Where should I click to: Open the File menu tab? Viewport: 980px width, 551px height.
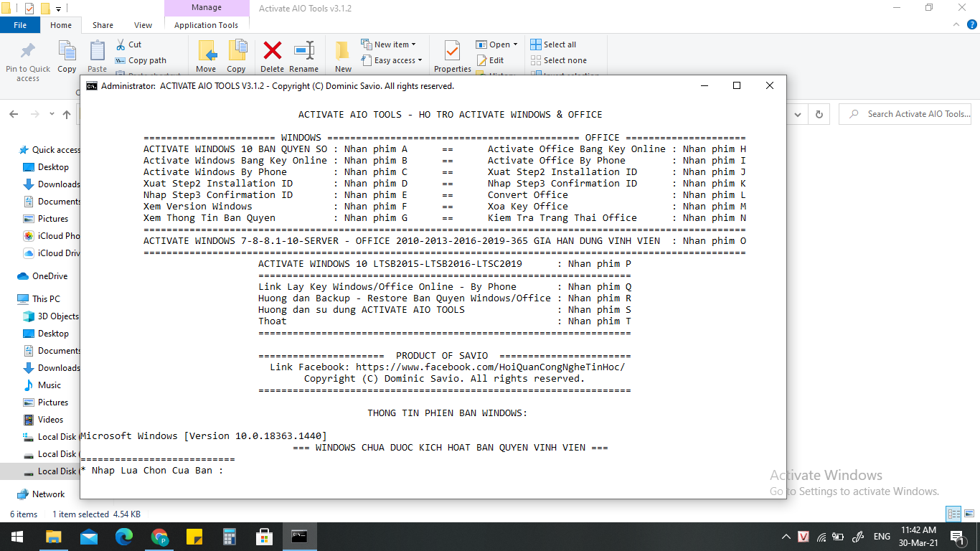click(20, 25)
